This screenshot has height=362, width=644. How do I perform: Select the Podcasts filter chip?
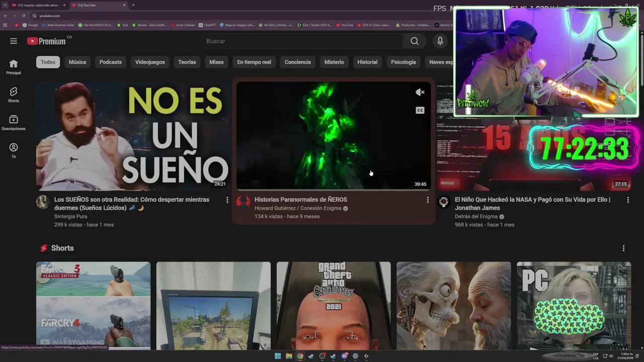[x=111, y=62]
